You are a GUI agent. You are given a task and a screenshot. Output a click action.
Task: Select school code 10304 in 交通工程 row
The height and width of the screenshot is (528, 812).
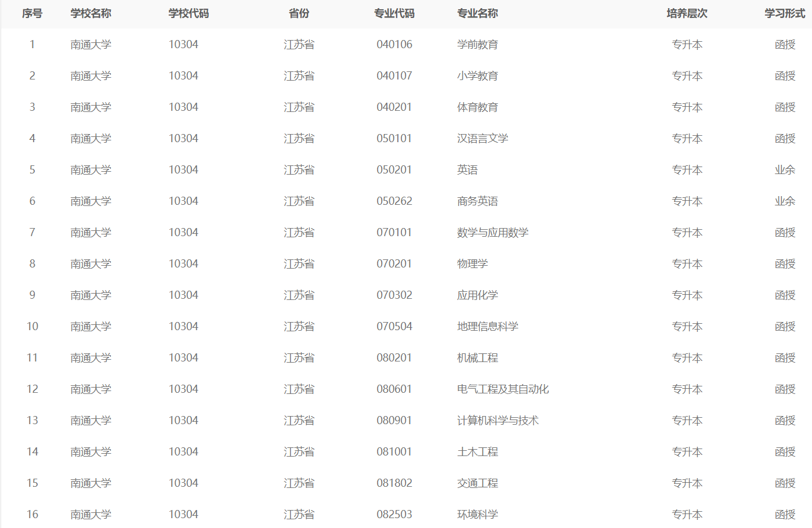tap(183, 483)
